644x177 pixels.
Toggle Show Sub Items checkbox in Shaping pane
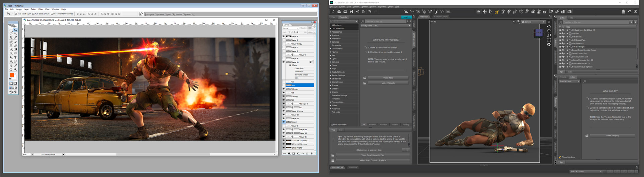pyautogui.click(x=560, y=157)
